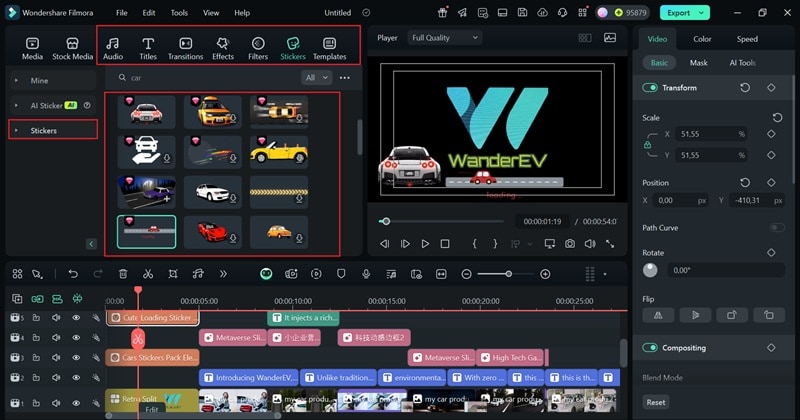This screenshot has height=420, width=800.
Task: Click the Undo icon in timeline toolbar
Action: pos(73,274)
